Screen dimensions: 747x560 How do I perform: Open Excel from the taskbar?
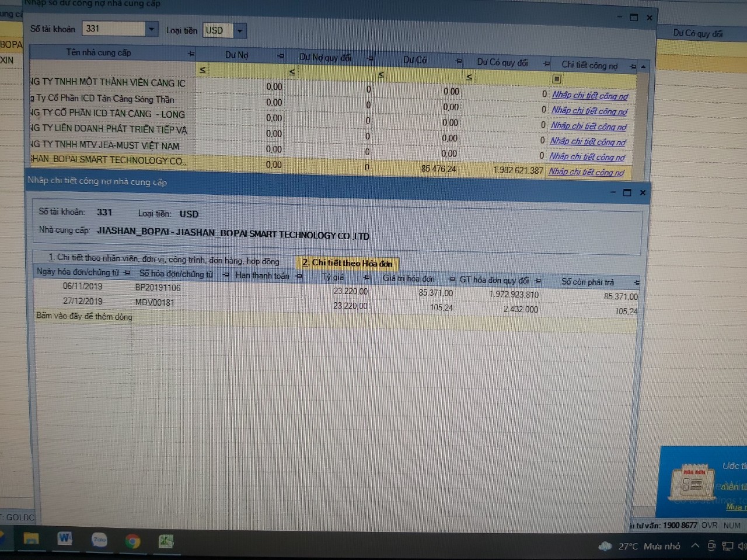click(166, 542)
